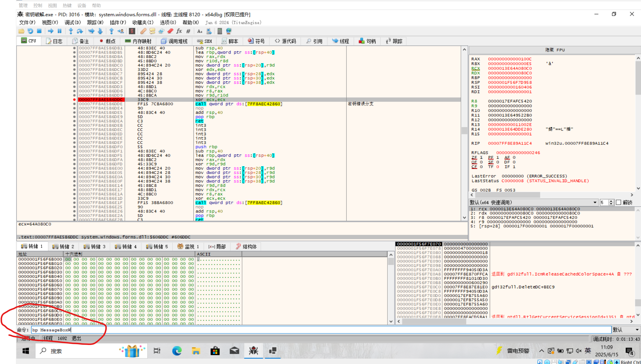Image resolution: width=641 pixels, height=364 pixels.
Task: Click the Step Over icon
Action: point(80,31)
